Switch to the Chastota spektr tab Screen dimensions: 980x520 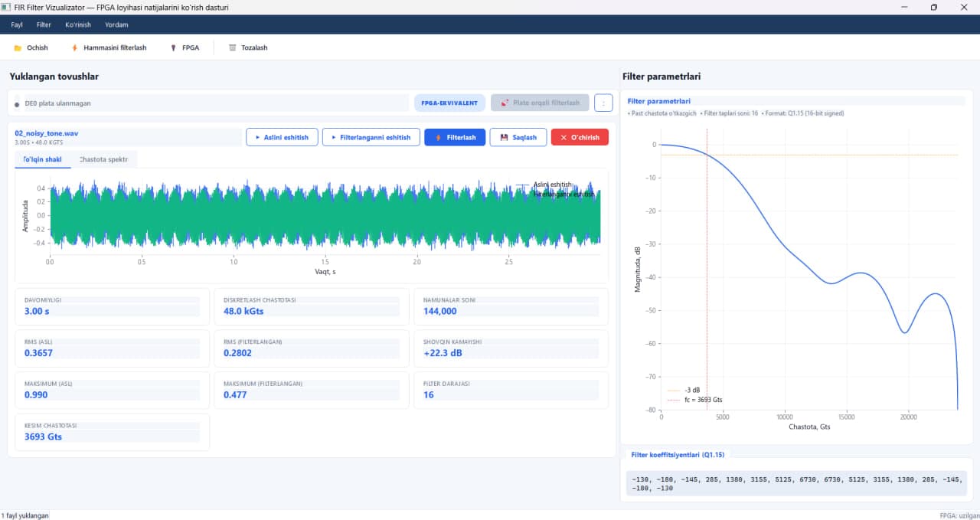click(x=105, y=159)
